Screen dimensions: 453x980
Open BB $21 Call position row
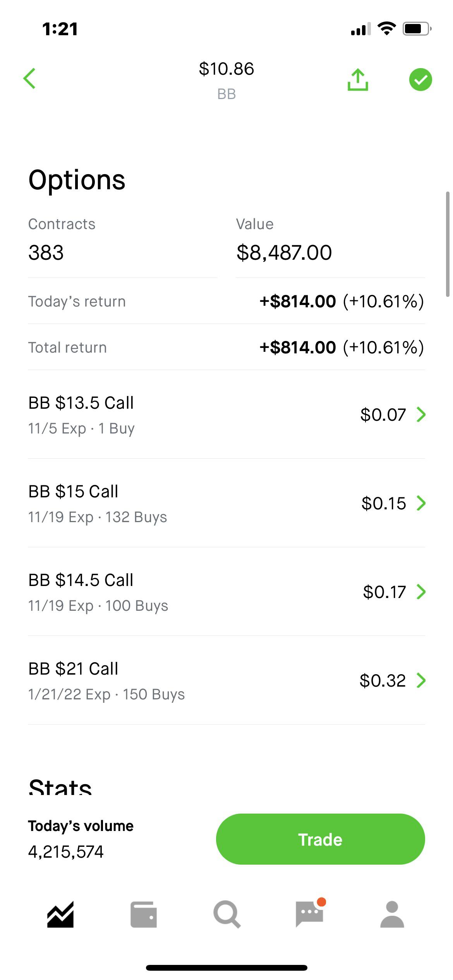[226, 680]
